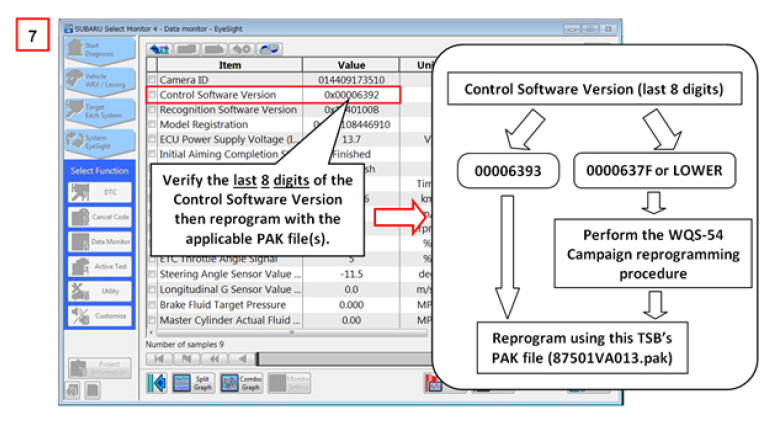Open the Data Monitor function
The height and width of the screenshot is (422, 775).
(102, 241)
